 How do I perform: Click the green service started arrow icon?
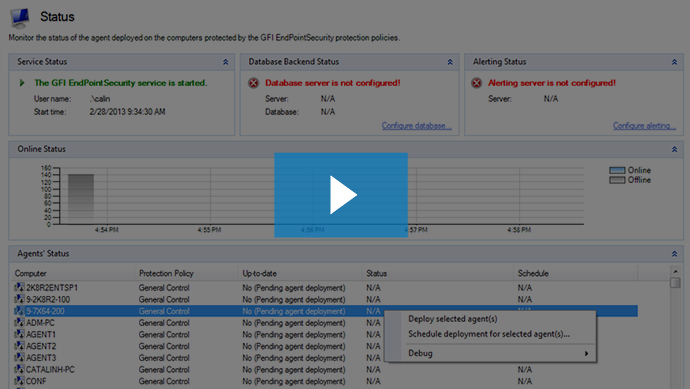[x=22, y=83]
